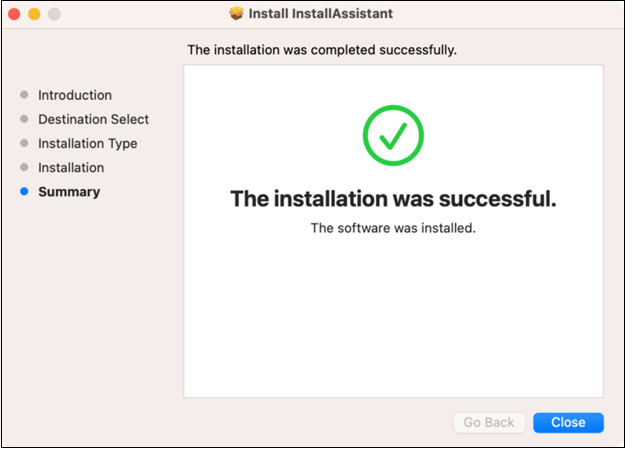Click the 'The software was installed.' text

coord(393,228)
